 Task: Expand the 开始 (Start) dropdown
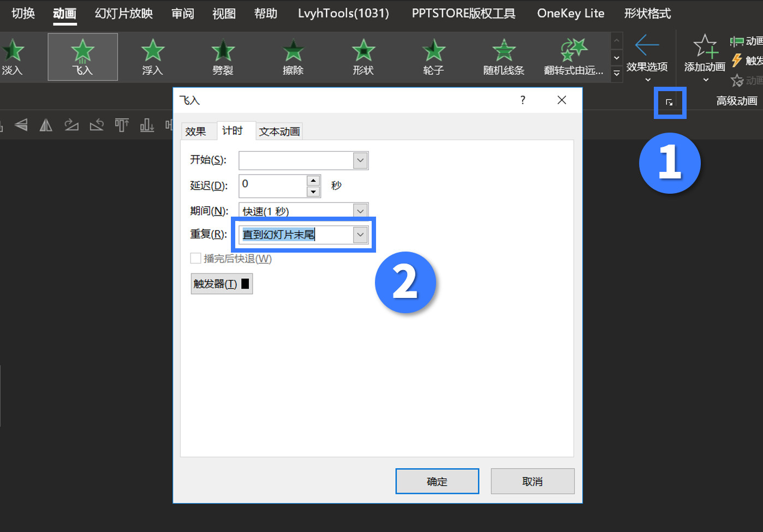(360, 160)
